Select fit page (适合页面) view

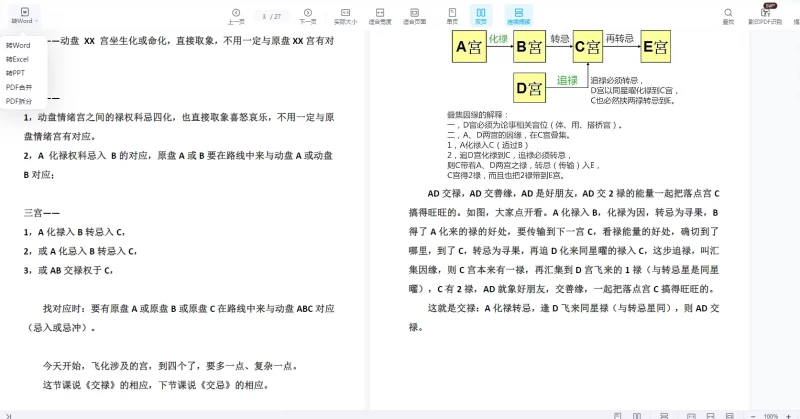(x=414, y=15)
